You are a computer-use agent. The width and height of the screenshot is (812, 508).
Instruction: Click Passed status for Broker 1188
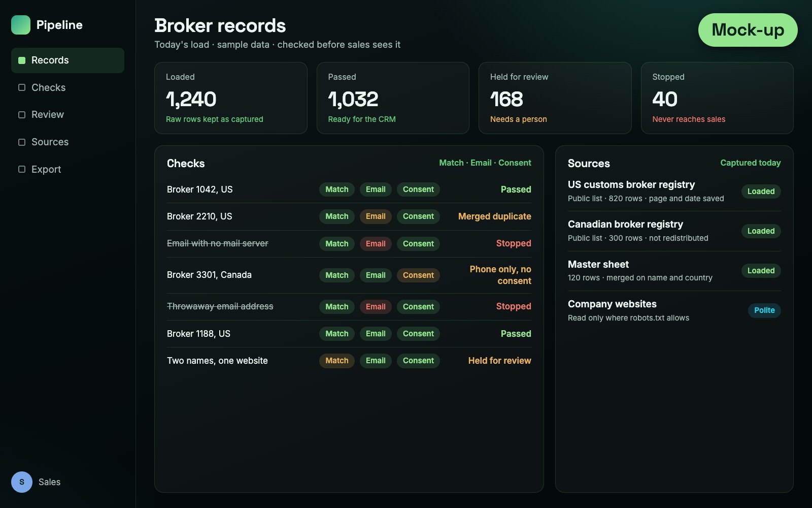tap(516, 334)
